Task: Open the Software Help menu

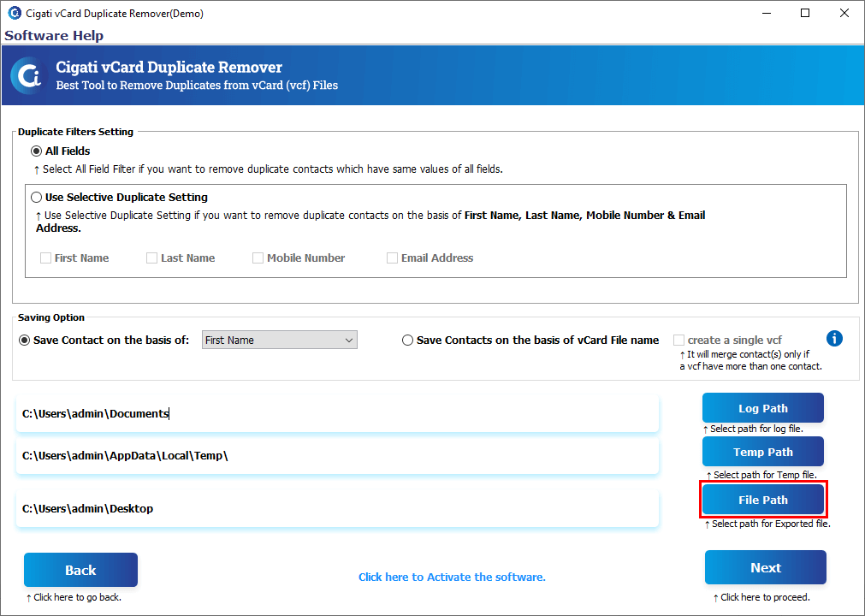Action: pos(54,35)
